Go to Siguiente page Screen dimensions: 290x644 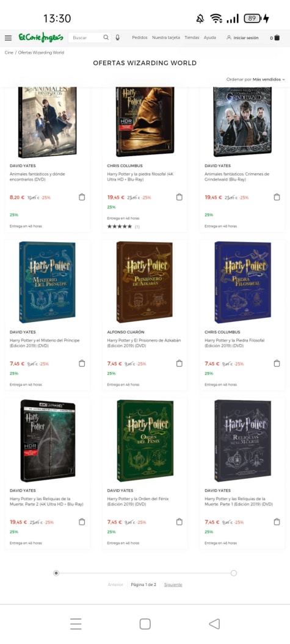coord(173,584)
